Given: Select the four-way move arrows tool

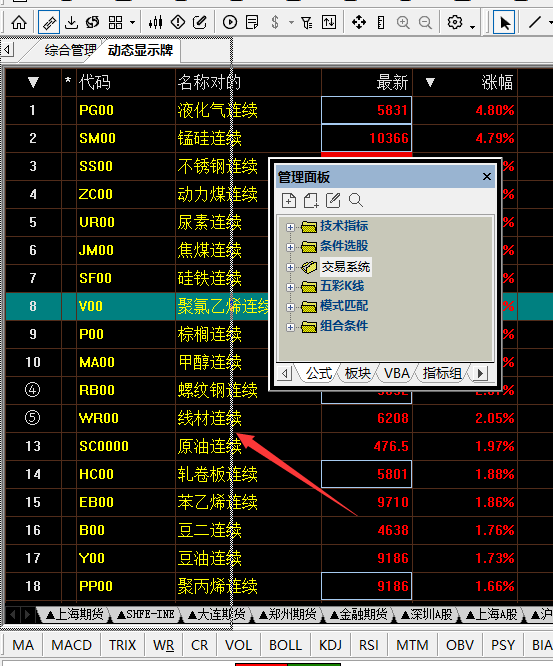Looking at the screenshot, I should [359, 23].
